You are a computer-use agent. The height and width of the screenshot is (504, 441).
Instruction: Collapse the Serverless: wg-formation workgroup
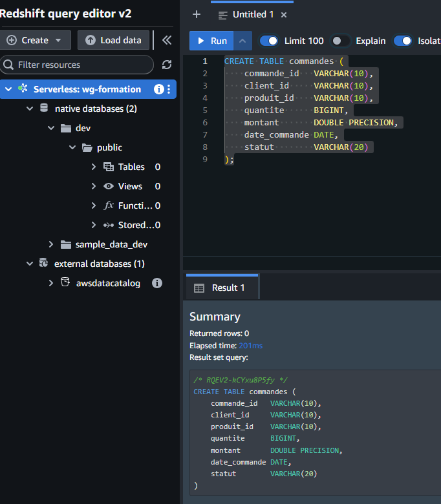pos(8,89)
